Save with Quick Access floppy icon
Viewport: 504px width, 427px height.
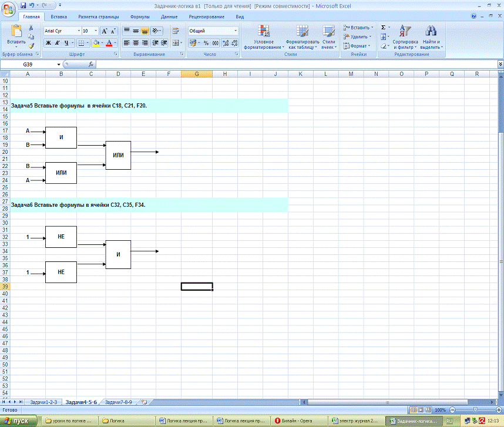click(23, 5)
